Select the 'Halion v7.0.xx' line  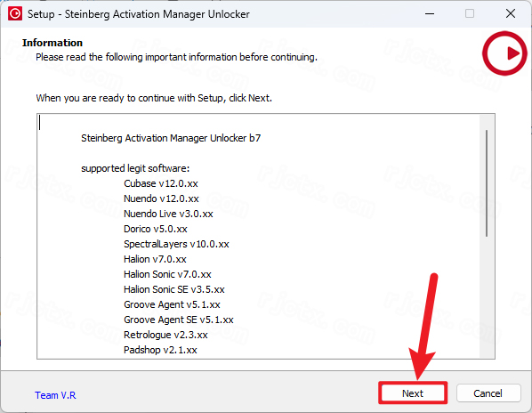point(155,259)
